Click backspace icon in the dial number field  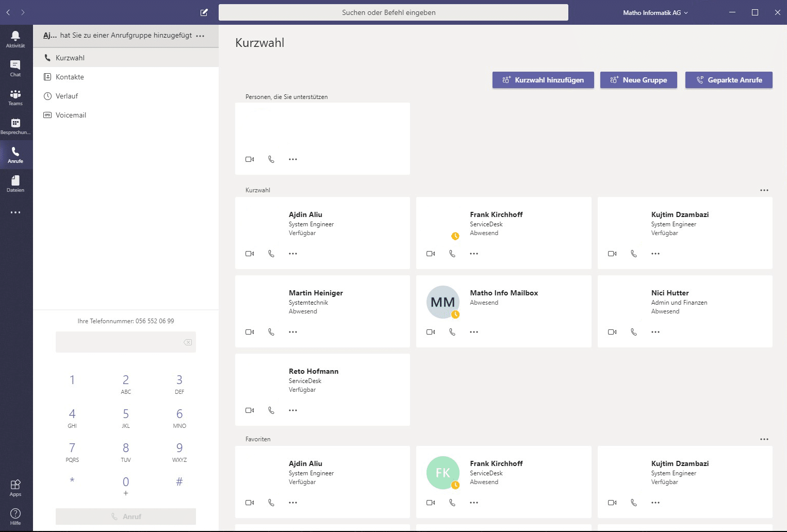click(188, 342)
